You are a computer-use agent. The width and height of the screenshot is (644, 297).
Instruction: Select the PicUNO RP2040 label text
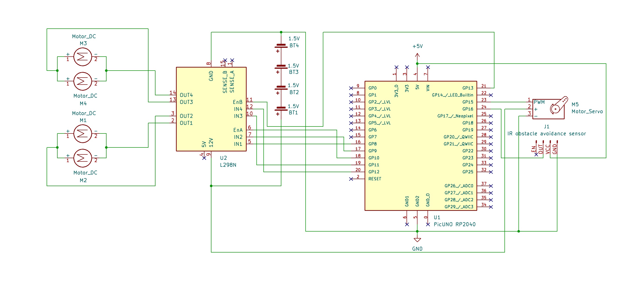(x=455, y=224)
